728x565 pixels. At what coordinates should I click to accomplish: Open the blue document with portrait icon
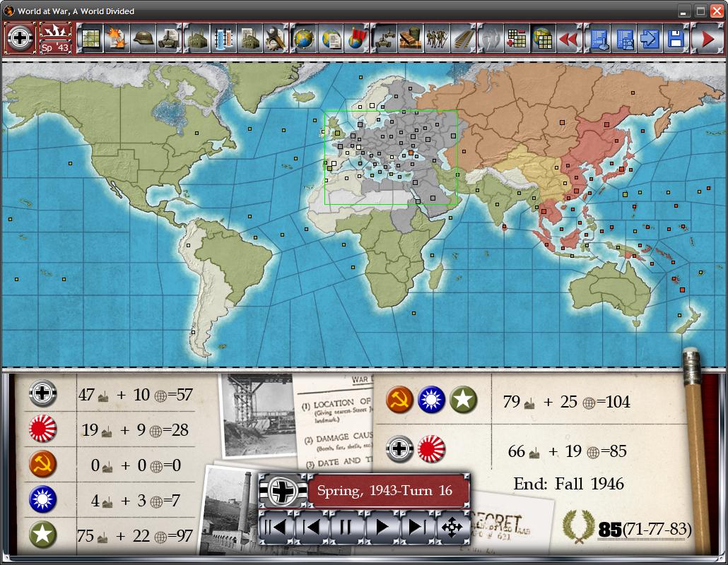[x=624, y=38]
